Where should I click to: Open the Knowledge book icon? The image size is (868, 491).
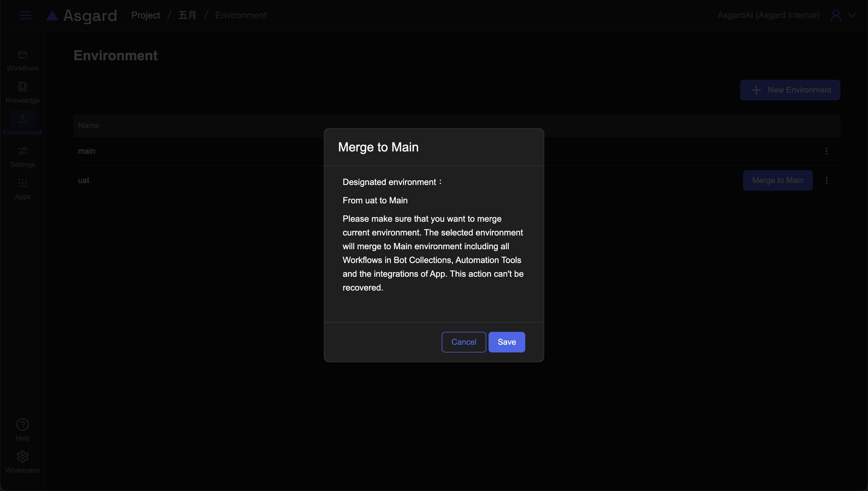[x=23, y=87]
